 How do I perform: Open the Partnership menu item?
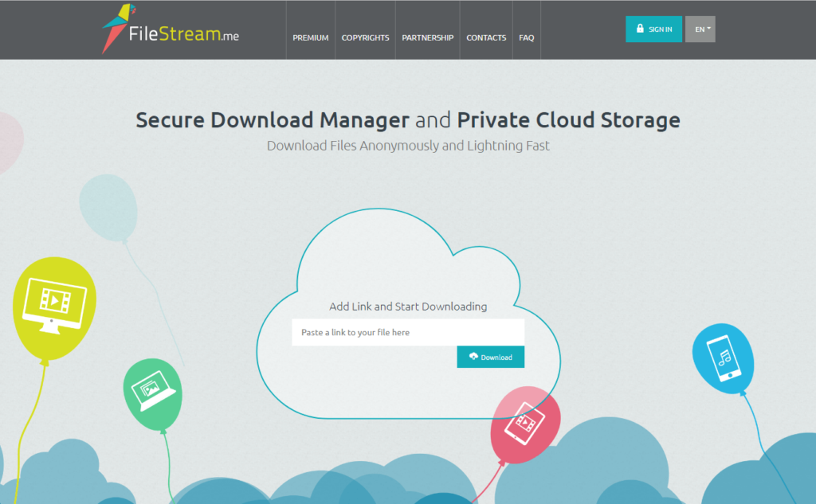(427, 37)
